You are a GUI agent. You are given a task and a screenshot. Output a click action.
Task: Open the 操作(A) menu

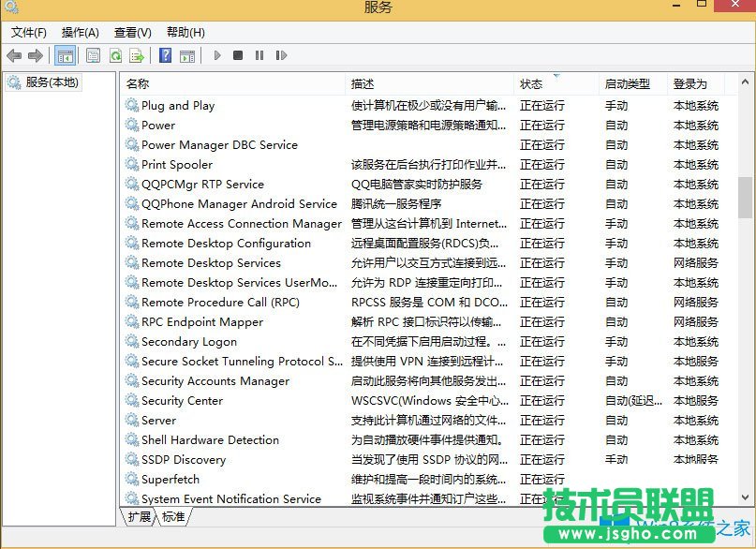point(80,32)
